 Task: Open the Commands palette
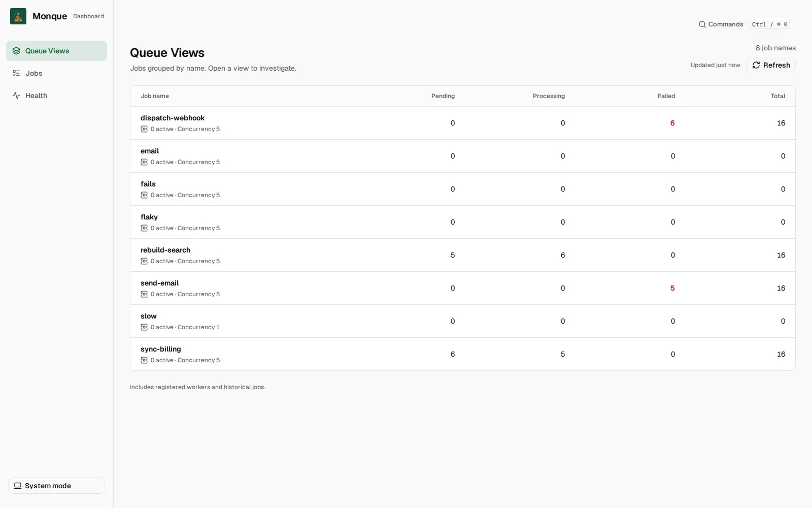pos(744,24)
